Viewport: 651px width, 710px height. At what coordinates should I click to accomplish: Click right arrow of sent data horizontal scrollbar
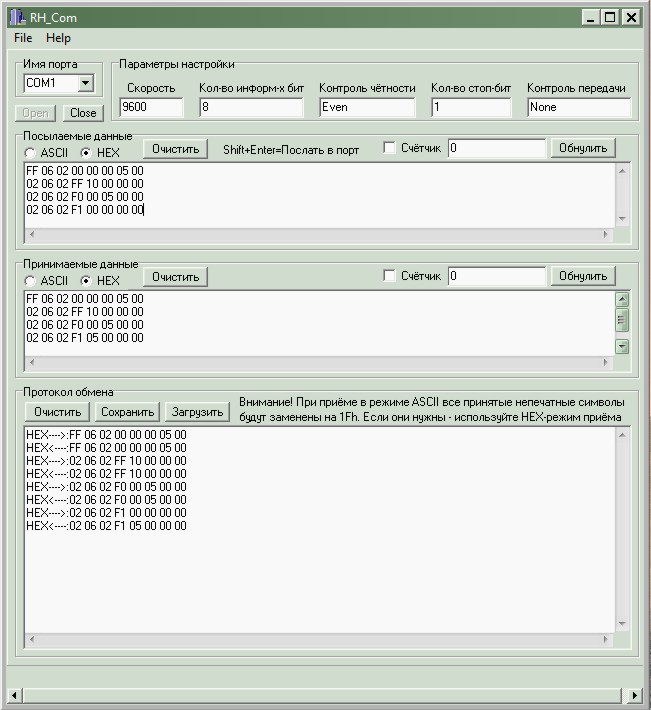click(606, 234)
